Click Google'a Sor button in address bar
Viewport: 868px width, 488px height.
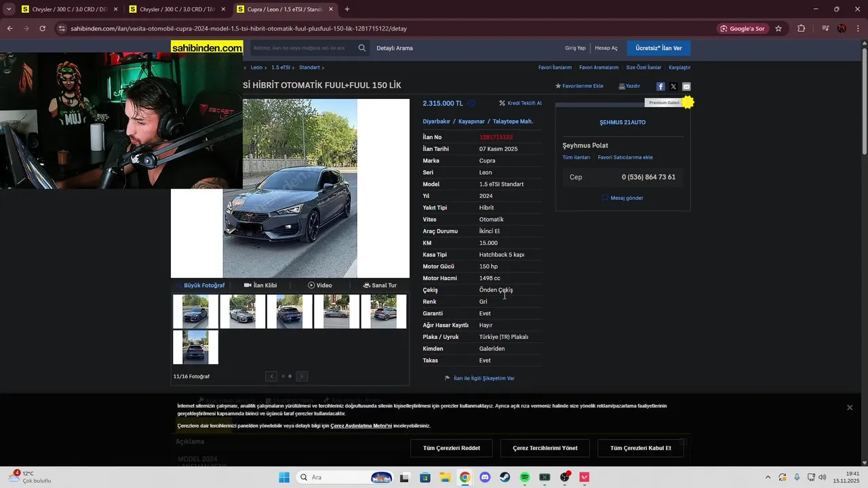tap(743, 28)
